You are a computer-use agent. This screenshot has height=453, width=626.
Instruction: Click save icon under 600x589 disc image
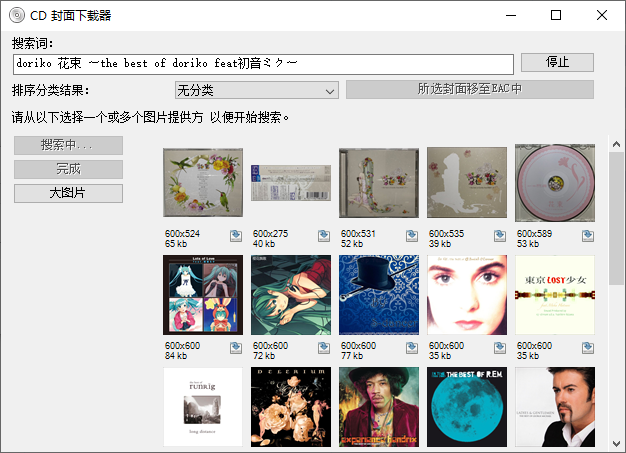click(587, 237)
